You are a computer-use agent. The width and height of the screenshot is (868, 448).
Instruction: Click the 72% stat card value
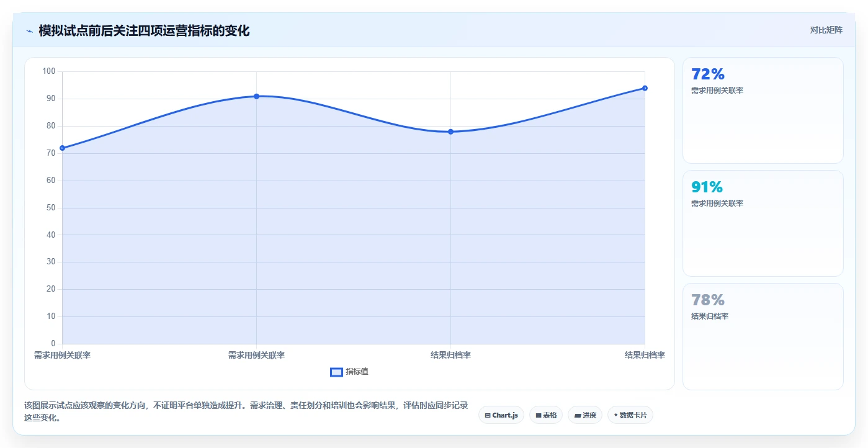pyautogui.click(x=708, y=74)
